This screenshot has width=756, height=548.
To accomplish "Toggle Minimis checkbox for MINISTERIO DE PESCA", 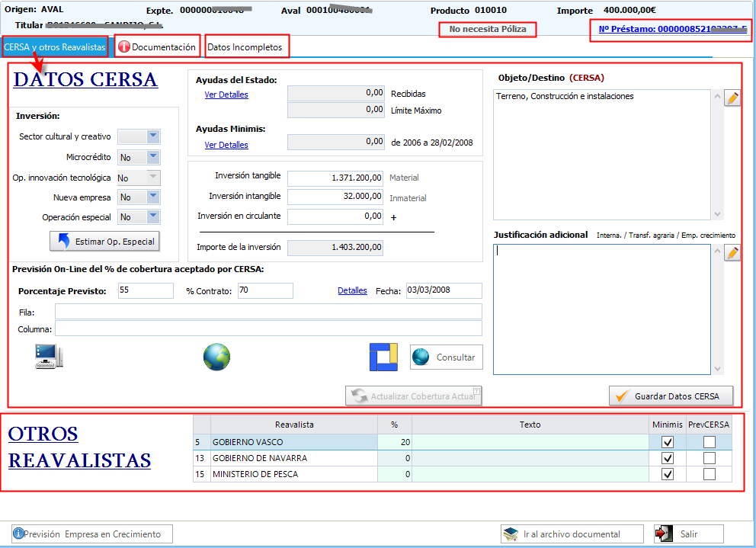I will point(668,474).
